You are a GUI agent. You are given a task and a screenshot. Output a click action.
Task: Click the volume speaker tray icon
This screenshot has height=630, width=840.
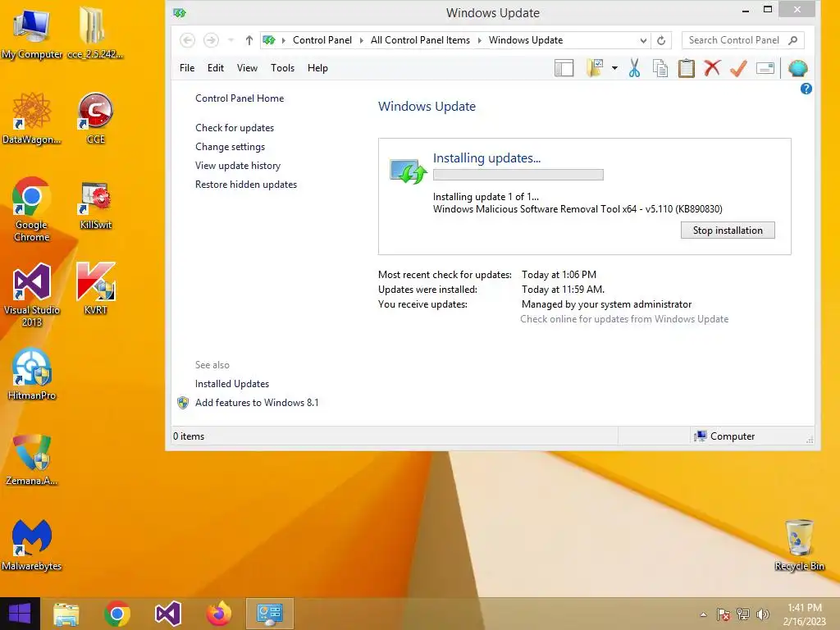coord(762,614)
